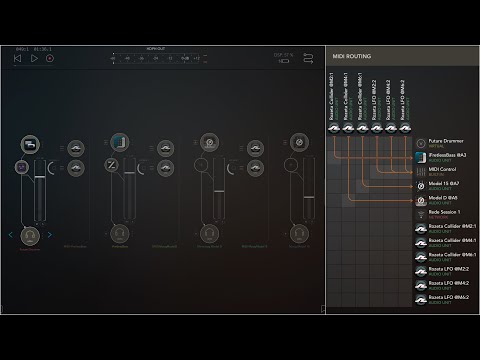Select Rozeta LFO @M2:2 source column icon
Viewport: 480px width, 360px height.
click(377, 128)
